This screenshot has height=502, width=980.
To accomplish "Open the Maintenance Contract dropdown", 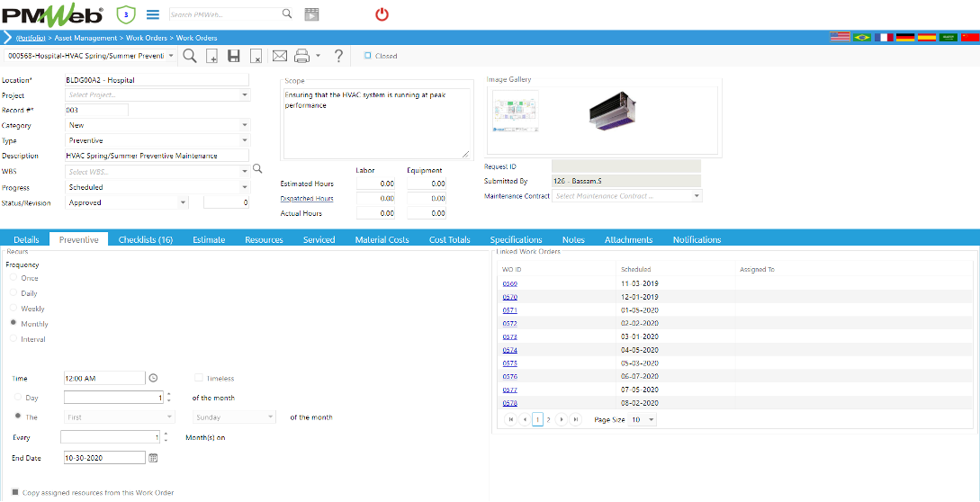I will point(697,196).
